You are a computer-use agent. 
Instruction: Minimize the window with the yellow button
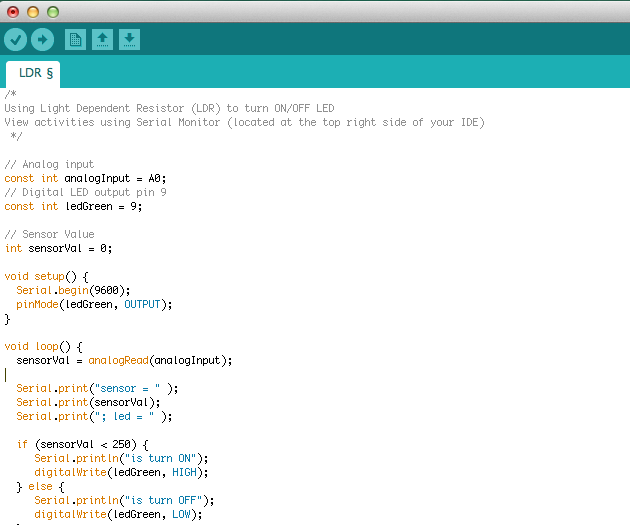tap(33, 12)
